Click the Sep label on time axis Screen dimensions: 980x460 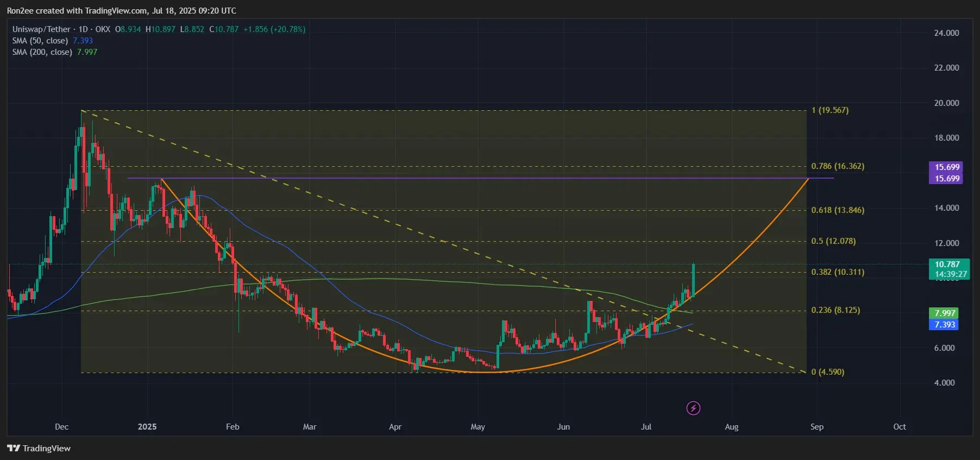tap(817, 427)
